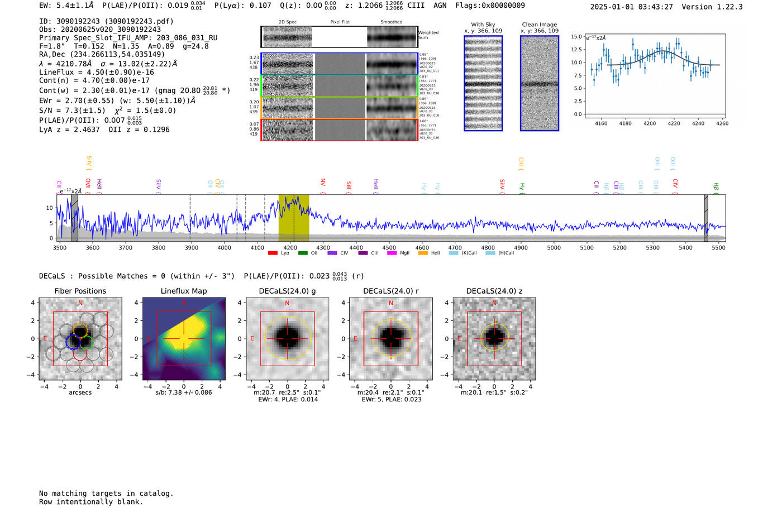Open the With Sky cutout image
This screenshot has height=532, width=782.
coord(483,83)
